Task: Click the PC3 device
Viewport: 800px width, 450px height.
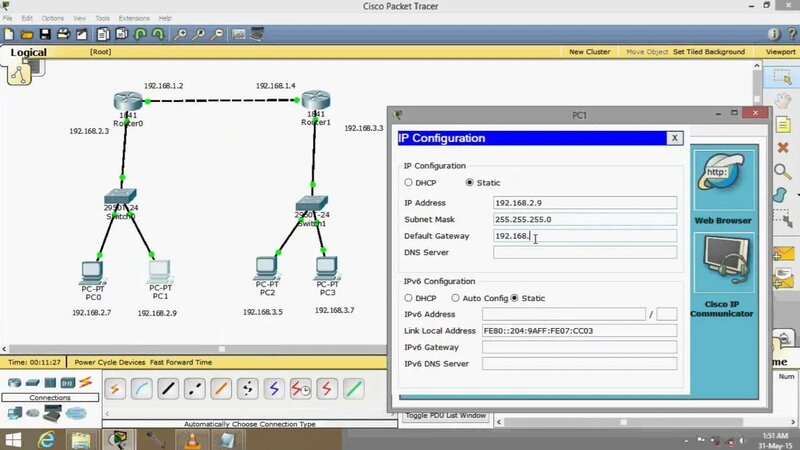Action: point(327,269)
